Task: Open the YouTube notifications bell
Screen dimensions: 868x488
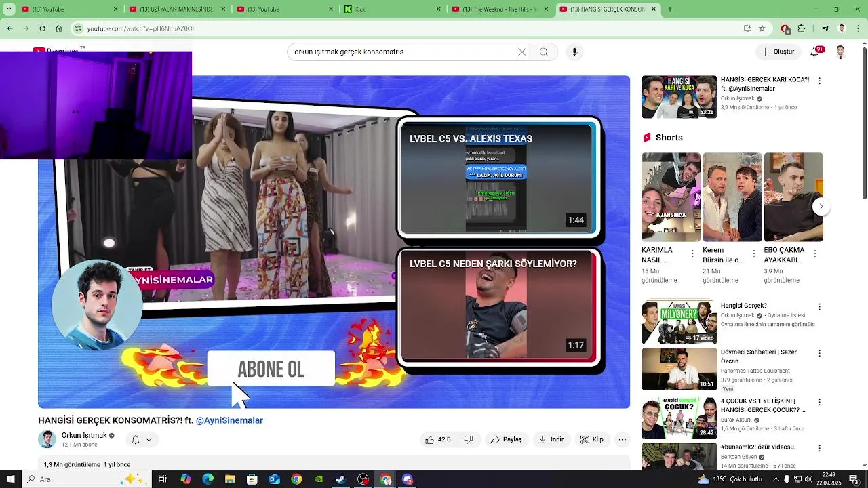Action: pyautogui.click(x=816, y=52)
